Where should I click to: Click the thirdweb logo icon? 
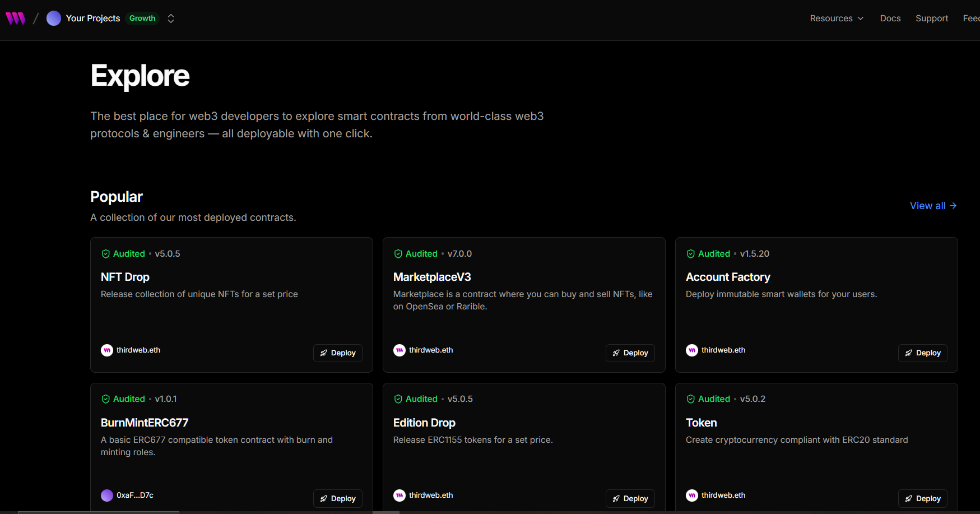click(16, 18)
